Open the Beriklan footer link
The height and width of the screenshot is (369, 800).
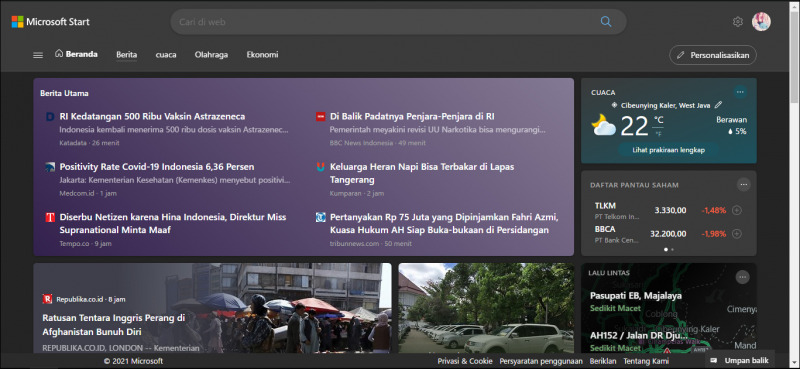pyautogui.click(x=603, y=361)
